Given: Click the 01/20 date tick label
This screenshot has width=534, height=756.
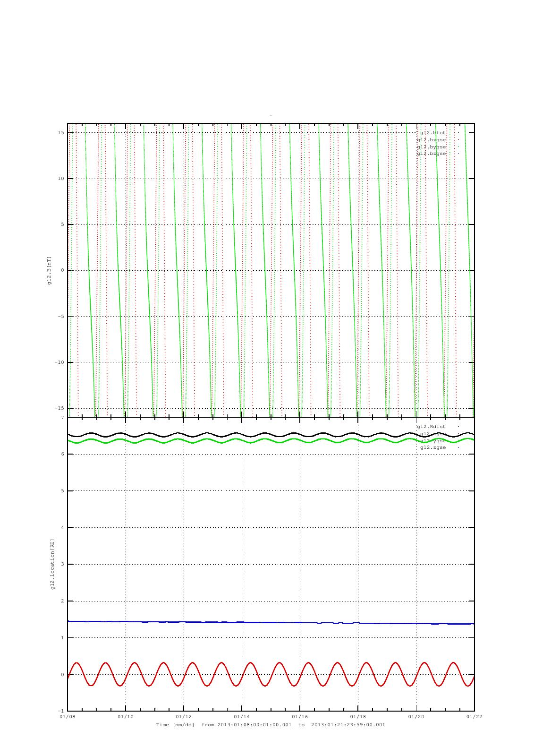Looking at the screenshot, I should 416,717.
